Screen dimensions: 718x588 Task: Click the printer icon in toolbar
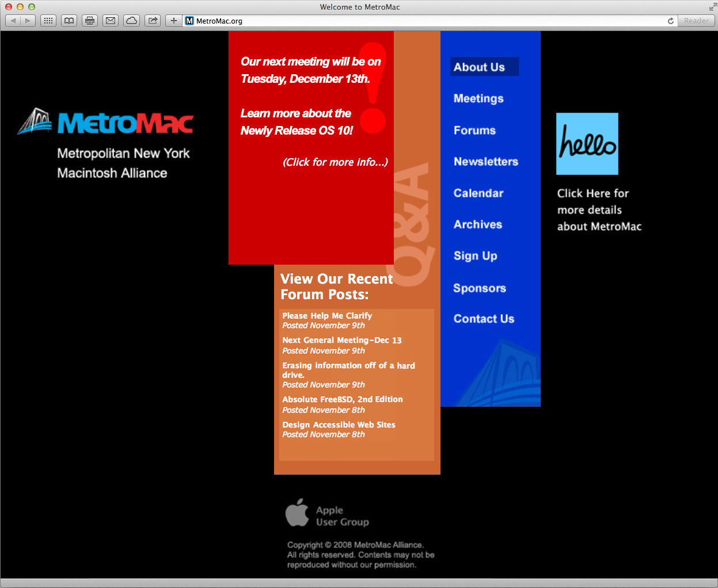pyautogui.click(x=90, y=21)
